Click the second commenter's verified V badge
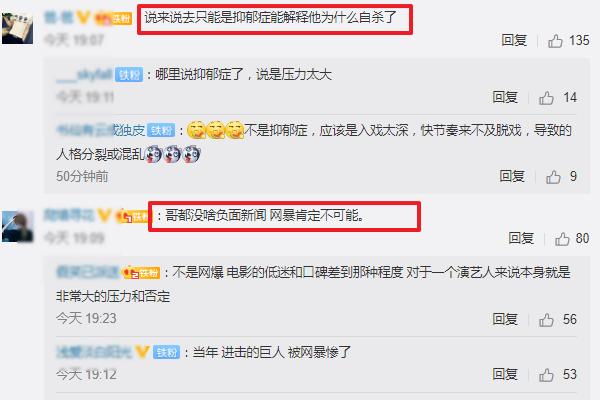 coord(105,216)
